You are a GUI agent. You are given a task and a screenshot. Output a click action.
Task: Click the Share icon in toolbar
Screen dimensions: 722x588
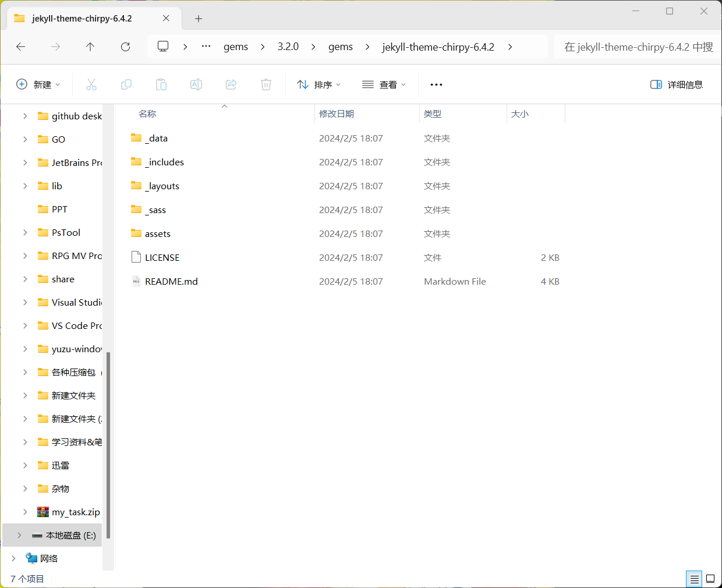point(231,84)
